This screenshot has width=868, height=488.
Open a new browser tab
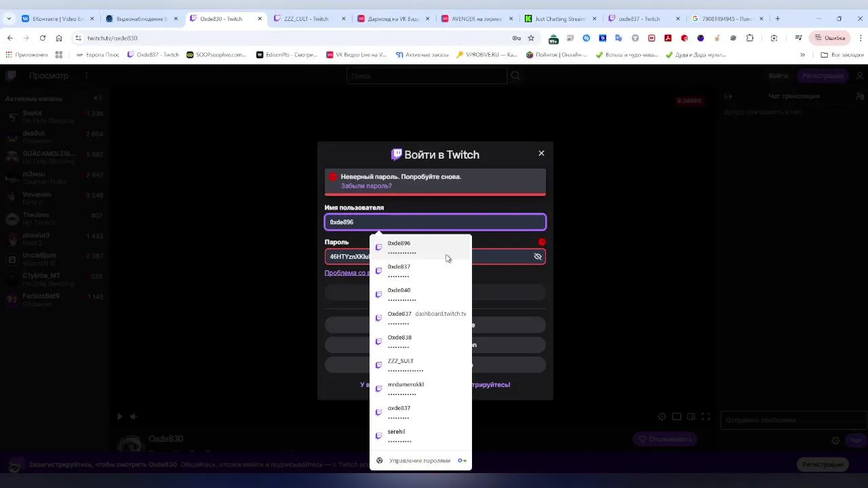click(x=778, y=18)
